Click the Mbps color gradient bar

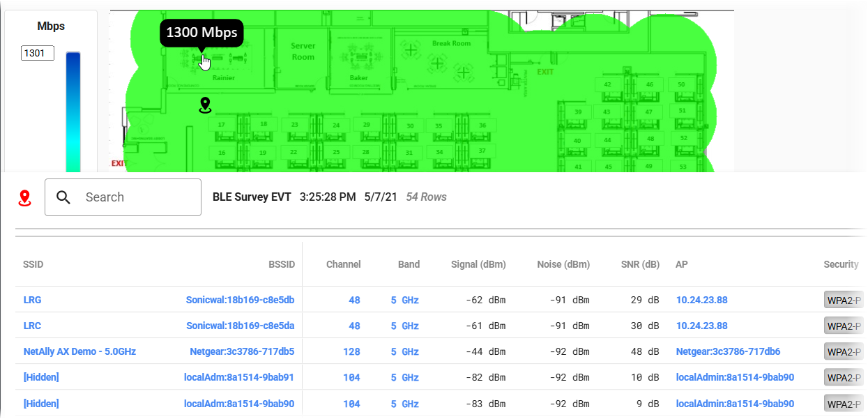point(73,112)
